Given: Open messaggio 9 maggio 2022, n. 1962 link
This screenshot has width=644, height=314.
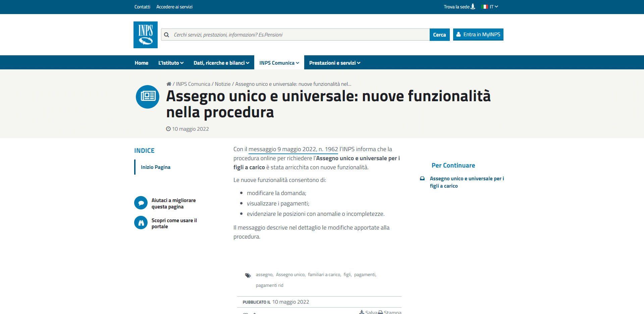Looking at the screenshot, I should pyautogui.click(x=293, y=149).
